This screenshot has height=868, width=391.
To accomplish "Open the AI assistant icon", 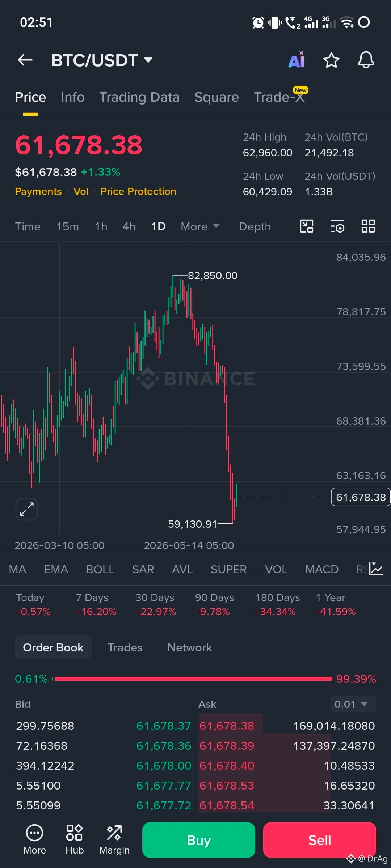I will [297, 60].
